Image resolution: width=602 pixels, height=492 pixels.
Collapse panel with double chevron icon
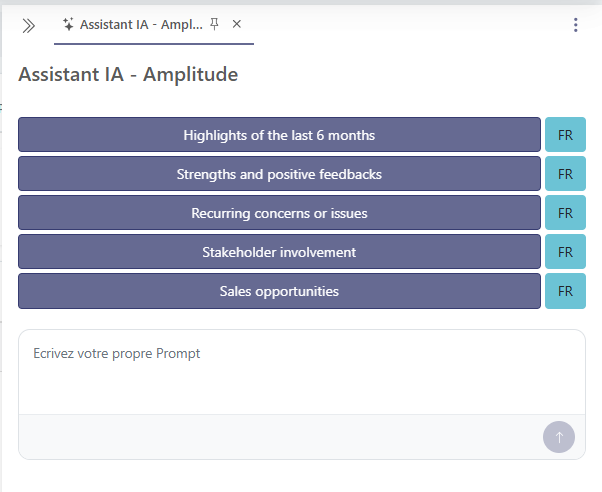coord(28,25)
